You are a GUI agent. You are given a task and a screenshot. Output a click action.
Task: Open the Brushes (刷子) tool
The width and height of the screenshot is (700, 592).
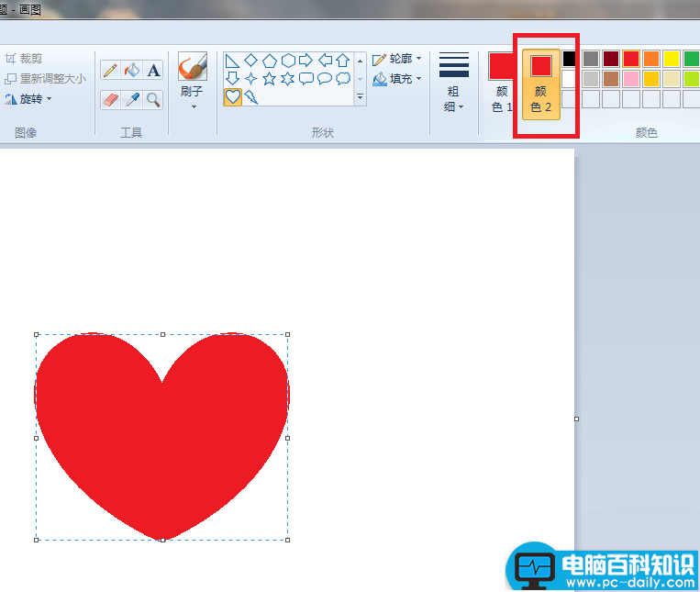[193, 81]
